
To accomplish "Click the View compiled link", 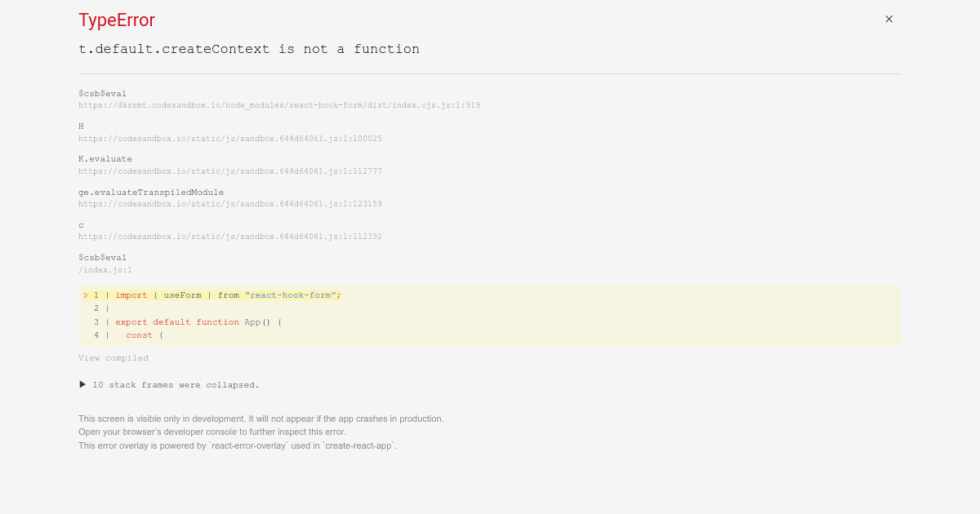I will pos(114,358).
